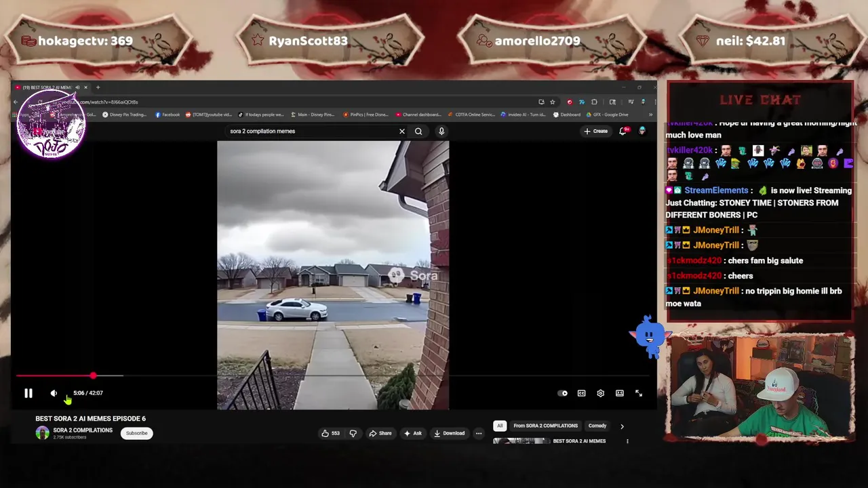This screenshot has width=868, height=488.
Task: Select the All filter chip
Action: (500, 426)
